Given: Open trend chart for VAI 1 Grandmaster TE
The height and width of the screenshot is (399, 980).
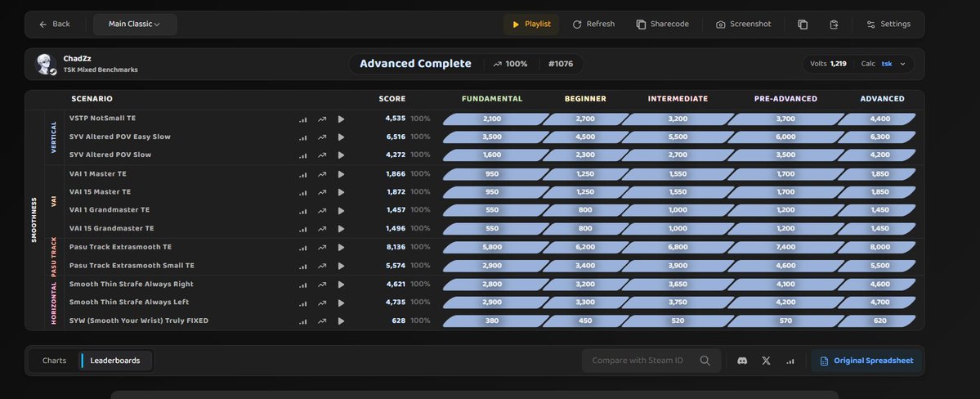Looking at the screenshot, I should click(x=322, y=210).
